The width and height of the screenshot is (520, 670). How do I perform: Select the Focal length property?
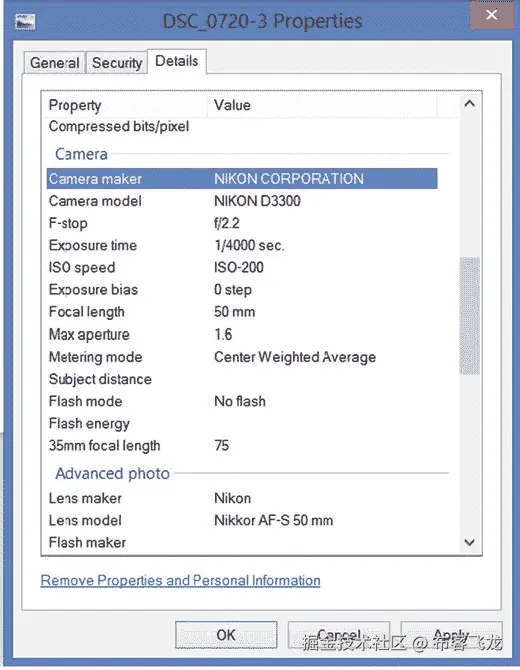(242, 312)
